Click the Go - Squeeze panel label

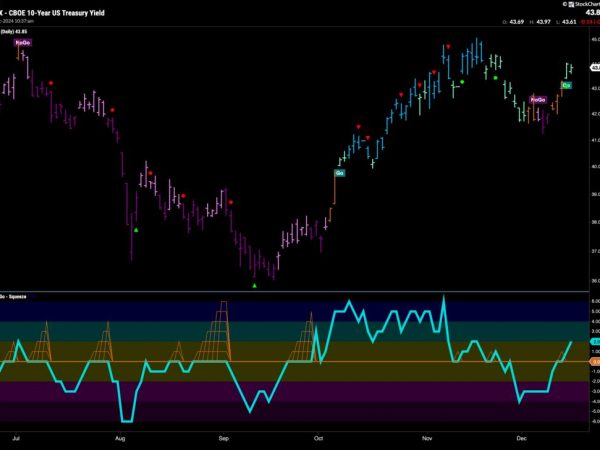coord(13,297)
